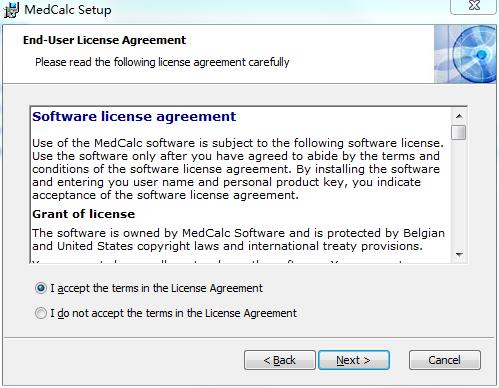Click the 'I accept the terms' label text
The height and width of the screenshot is (388, 499).
[156, 288]
